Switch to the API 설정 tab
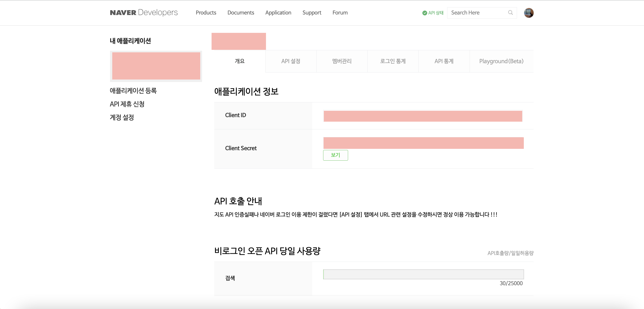 pyautogui.click(x=290, y=61)
